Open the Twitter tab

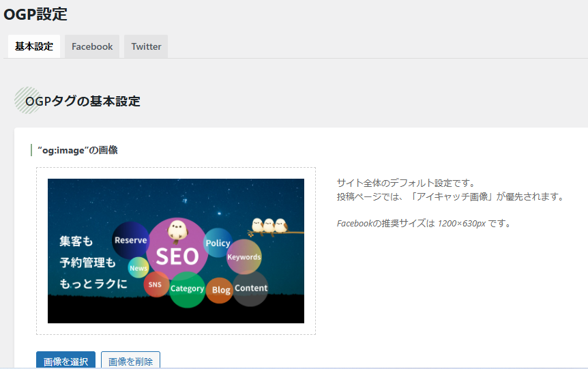[146, 46]
